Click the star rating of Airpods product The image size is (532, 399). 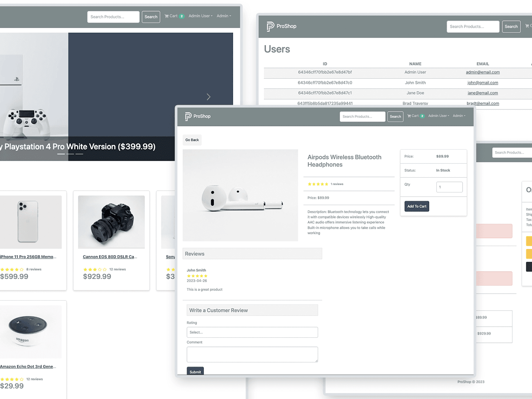tap(318, 184)
